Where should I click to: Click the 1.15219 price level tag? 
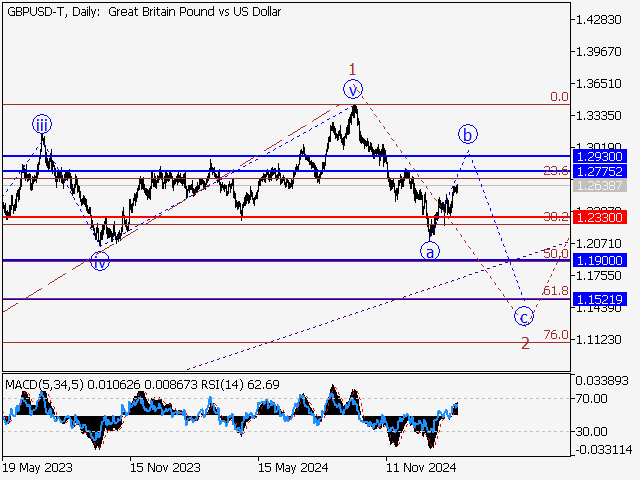[x=600, y=299]
